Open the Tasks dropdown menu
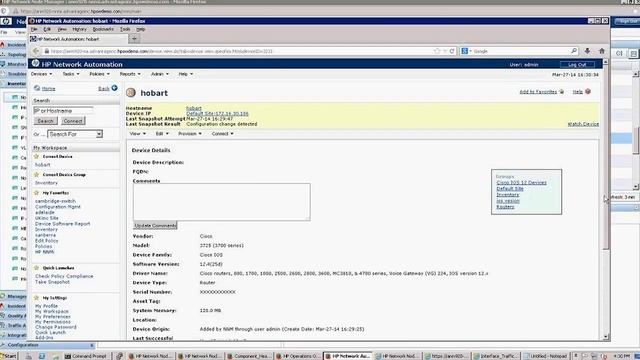 point(71,74)
